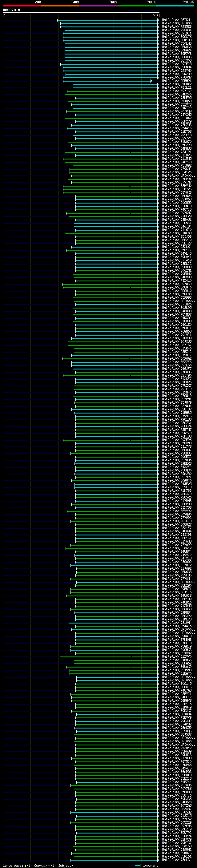Viewport: 197px width, 868px height.
Task: Select the UniRef100_A6LLP4 entry
Action: point(176,426)
